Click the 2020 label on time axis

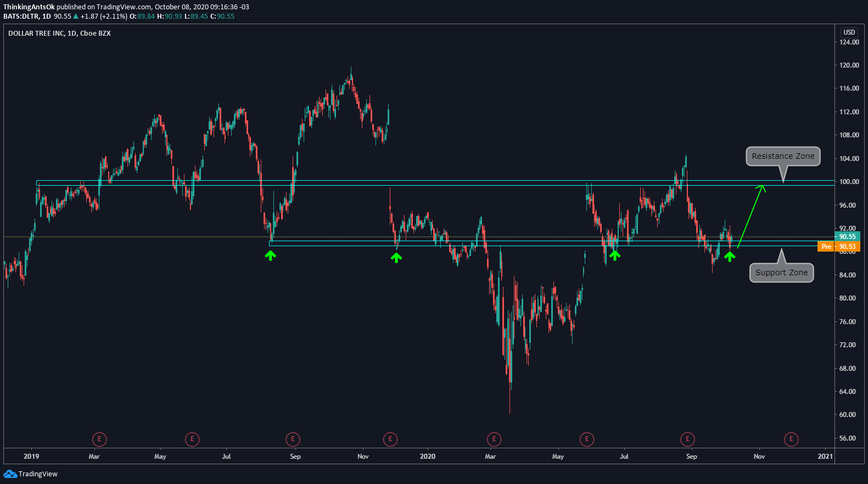click(x=428, y=457)
